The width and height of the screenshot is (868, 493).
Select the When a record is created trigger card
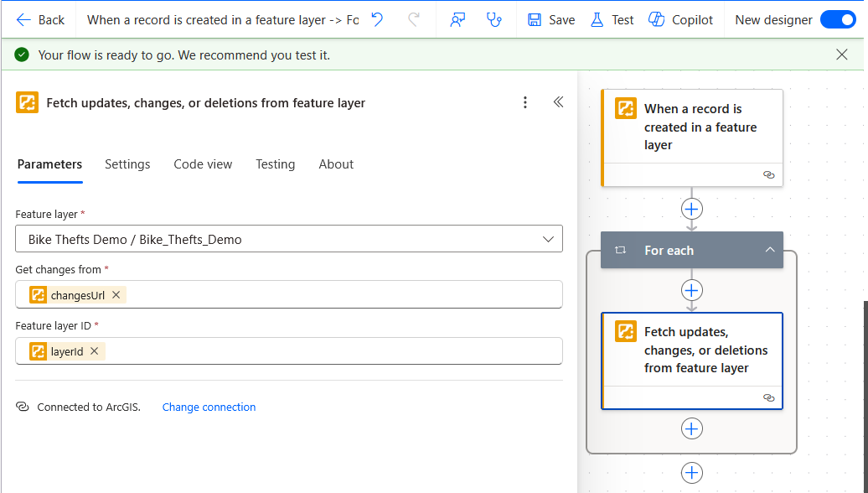coord(692,138)
